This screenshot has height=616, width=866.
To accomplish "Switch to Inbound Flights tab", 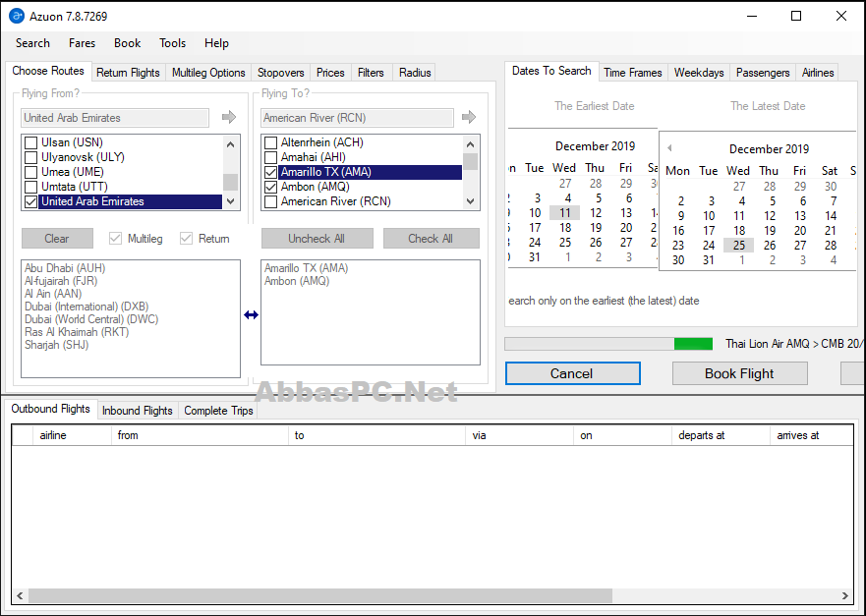I will pyautogui.click(x=137, y=410).
